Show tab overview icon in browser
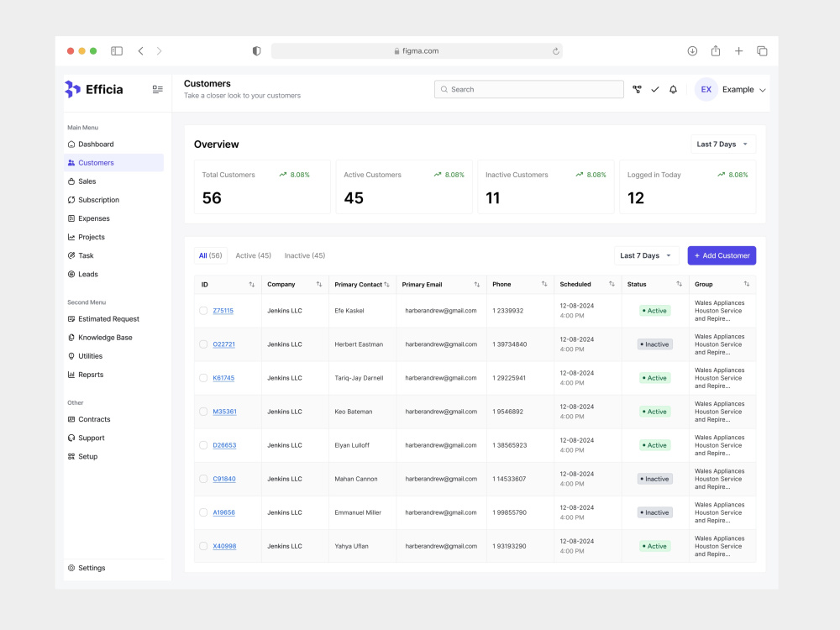The width and height of the screenshot is (840, 630). pos(762,51)
